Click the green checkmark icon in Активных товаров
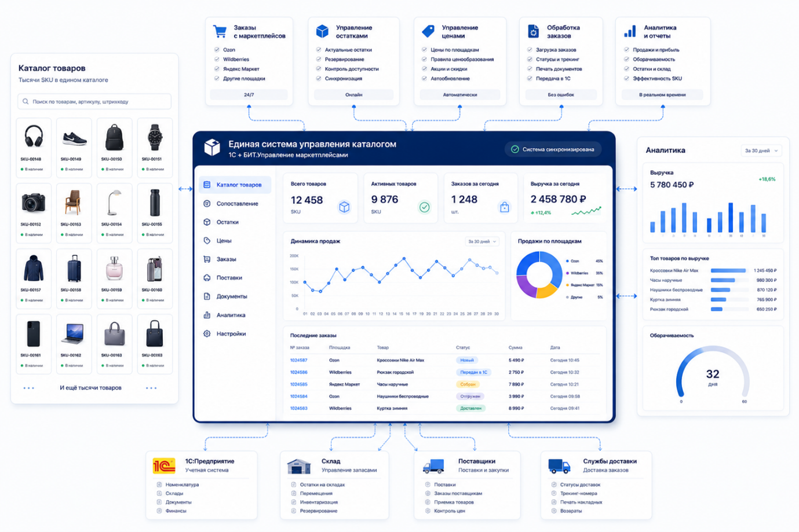The height and width of the screenshot is (532, 799). point(425,207)
